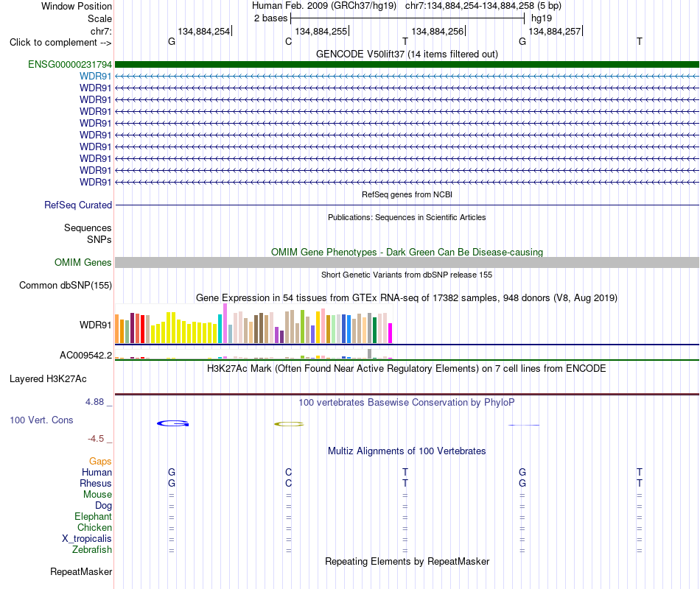The width and height of the screenshot is (700, 589).
Task: Click the Human Feb. 2009 (GRCh37/hg19) assembly text
Action: point(324,6)
